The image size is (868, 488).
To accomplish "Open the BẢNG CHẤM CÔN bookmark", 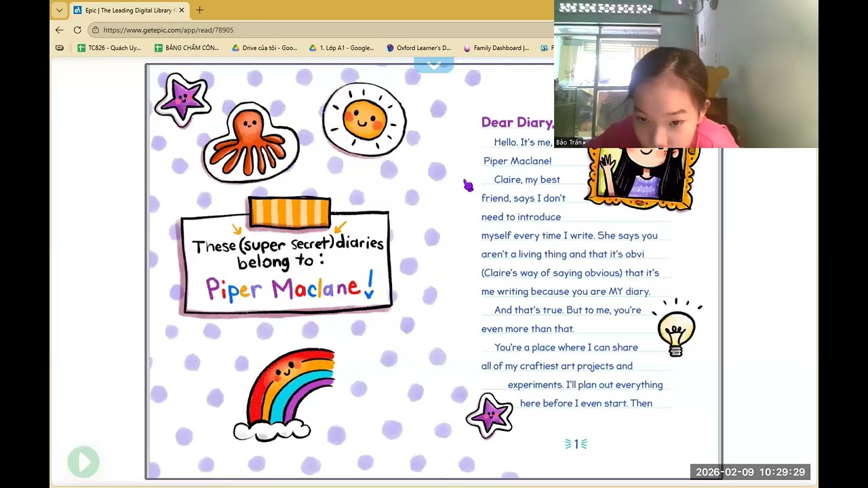I will point(186,48).
